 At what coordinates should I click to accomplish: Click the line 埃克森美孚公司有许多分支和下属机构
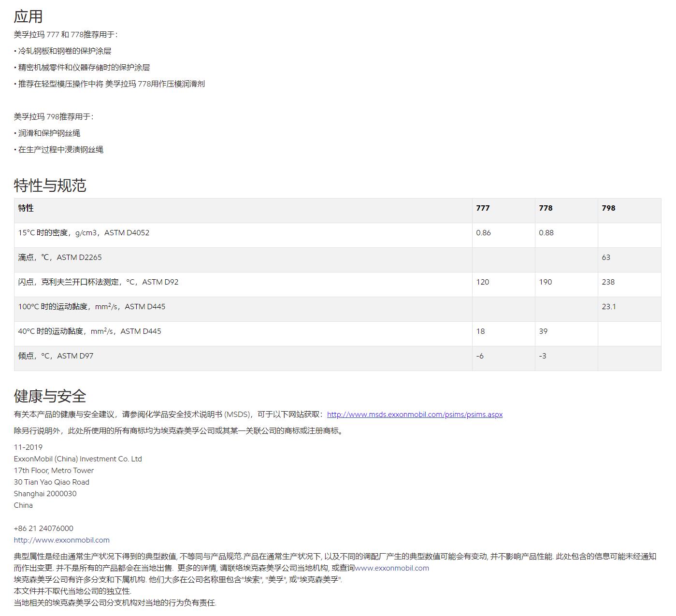click(x=178, y=579)
